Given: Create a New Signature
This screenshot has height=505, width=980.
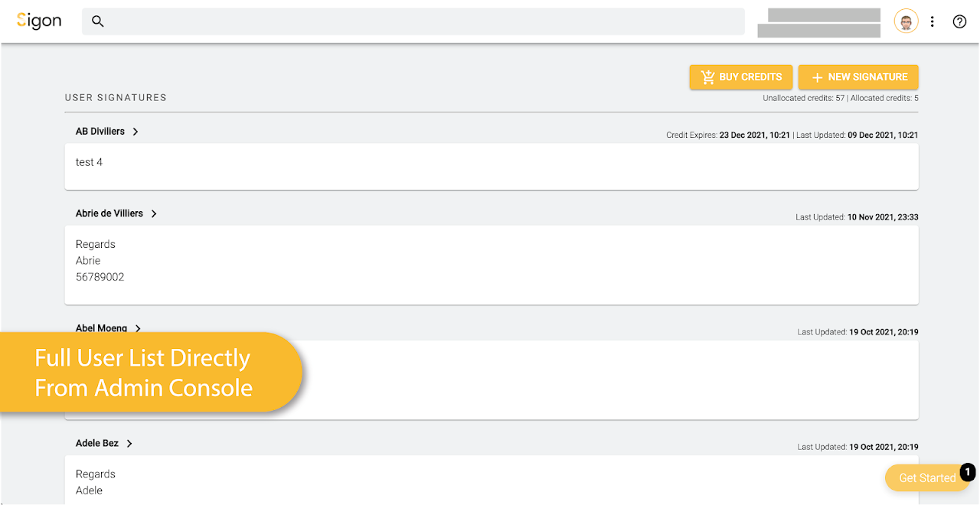Looking at the screenshot, I should (858, 77).
